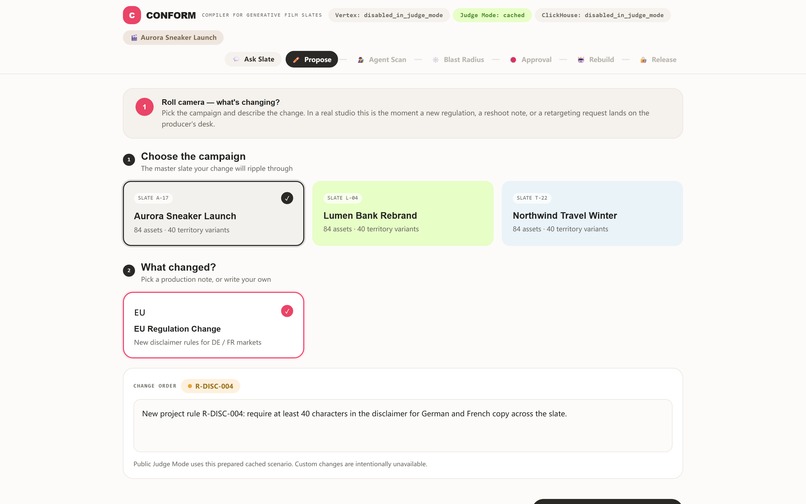Go to the Agent Scan step
Screen dimensions: 806x504
(x=381, y=60)
